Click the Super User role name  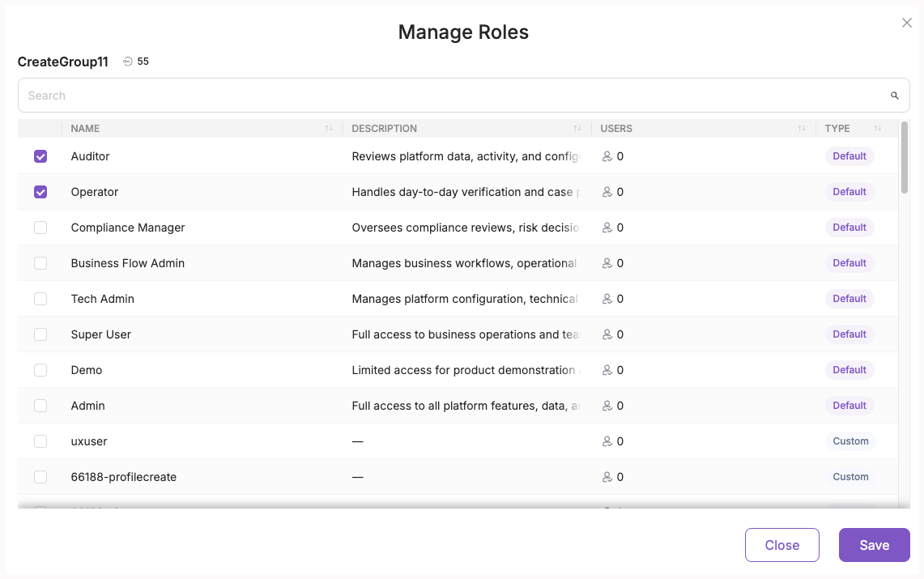[x=100, y=334]
